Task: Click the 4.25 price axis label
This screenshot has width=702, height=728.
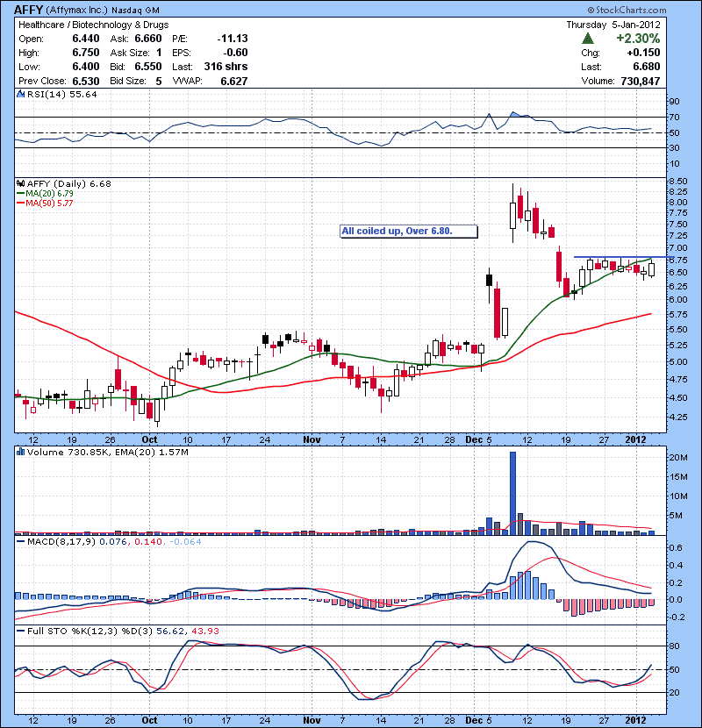Action: (x=678, y=417)
